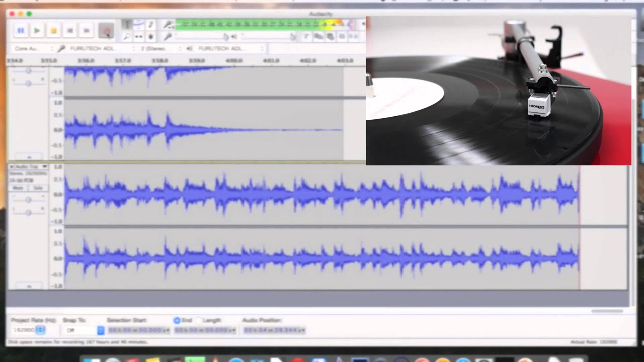Skip to start of the project
This screenshot has width=644, height=362.
click(70, 31)
